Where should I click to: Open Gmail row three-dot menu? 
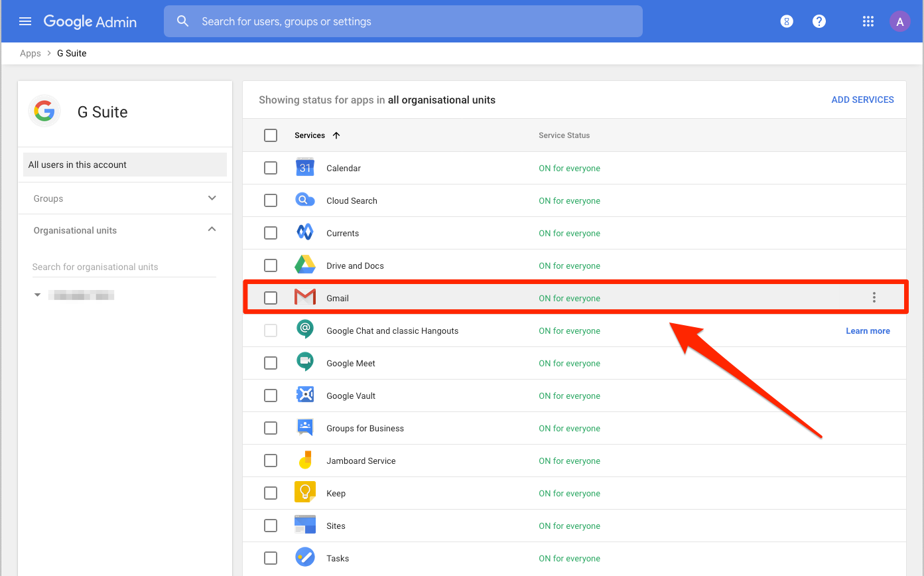874,297
